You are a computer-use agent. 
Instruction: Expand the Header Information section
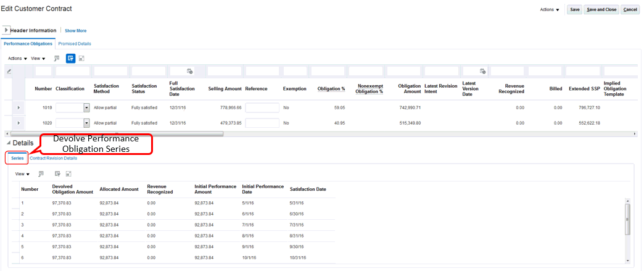[x=6, y=30]
